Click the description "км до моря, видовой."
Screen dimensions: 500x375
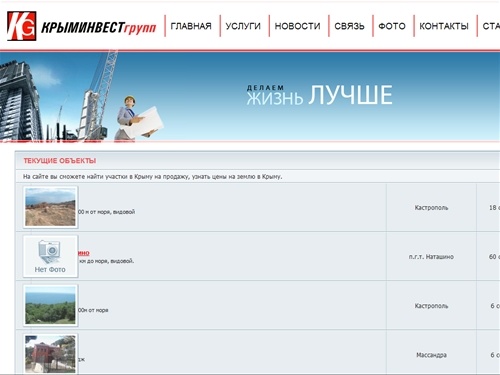click(107, 261)
